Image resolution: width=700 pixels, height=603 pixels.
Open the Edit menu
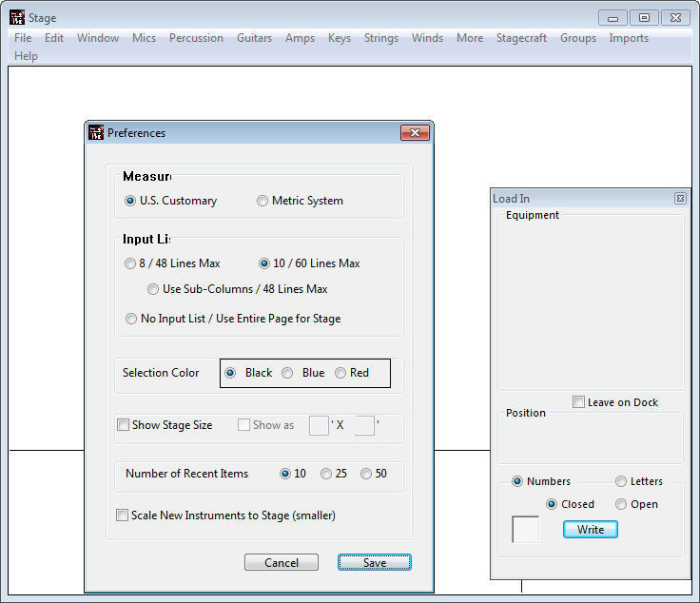(x=54, y=38)
